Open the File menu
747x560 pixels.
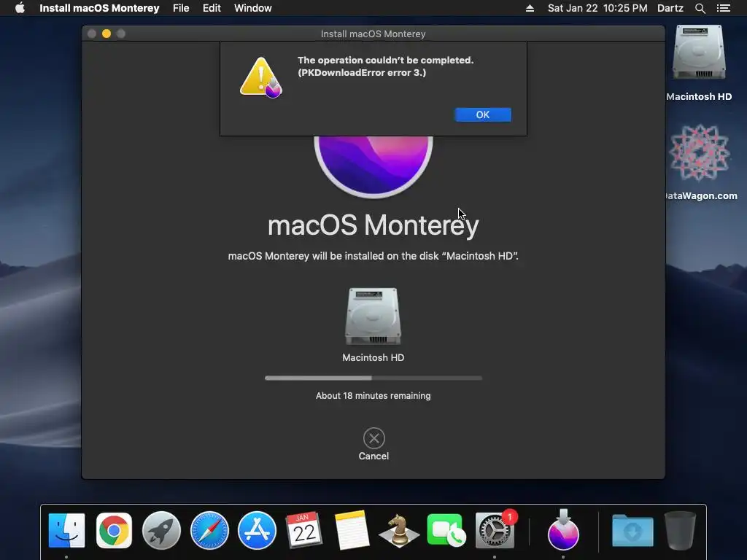tap(181, 8)
